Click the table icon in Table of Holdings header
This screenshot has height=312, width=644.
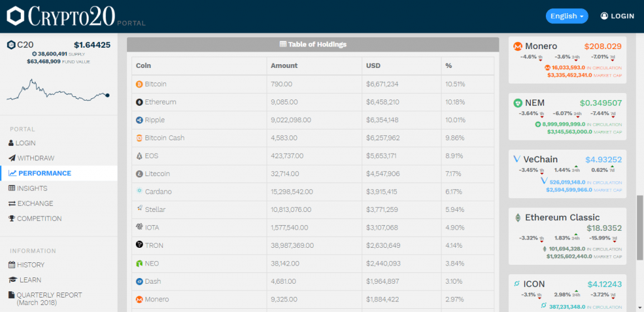pos(283,44)
